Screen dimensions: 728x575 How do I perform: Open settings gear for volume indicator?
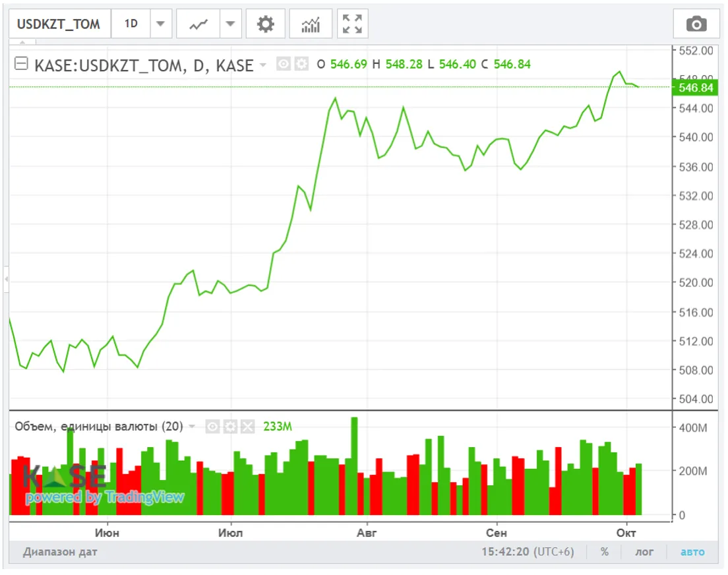click(x=229, y=427)
